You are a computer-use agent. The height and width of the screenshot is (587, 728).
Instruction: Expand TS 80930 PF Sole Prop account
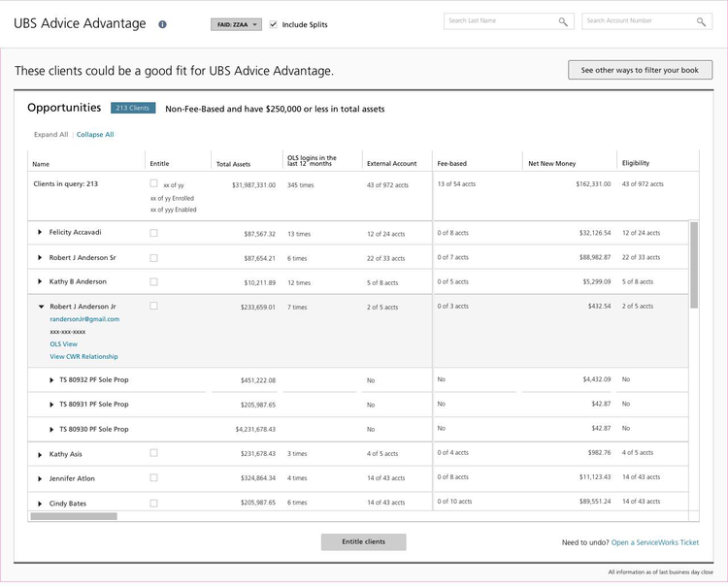[x=51, y=430]
